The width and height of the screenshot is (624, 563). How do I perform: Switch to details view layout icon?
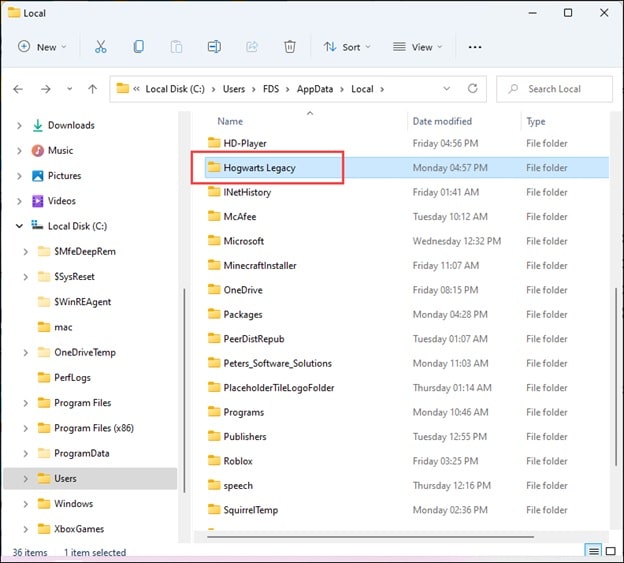[x=594, y=551]
